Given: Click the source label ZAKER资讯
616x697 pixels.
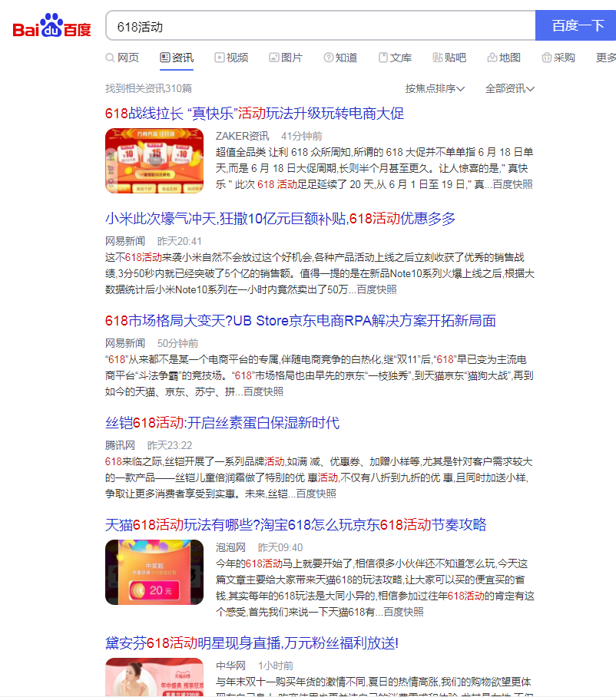Looking at the screenshot, I should [x=243, y=136].
